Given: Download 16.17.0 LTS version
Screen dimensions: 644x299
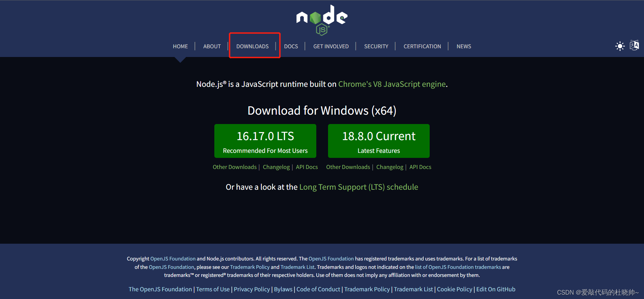Looking at the screenshot, I should click(265, 141).
